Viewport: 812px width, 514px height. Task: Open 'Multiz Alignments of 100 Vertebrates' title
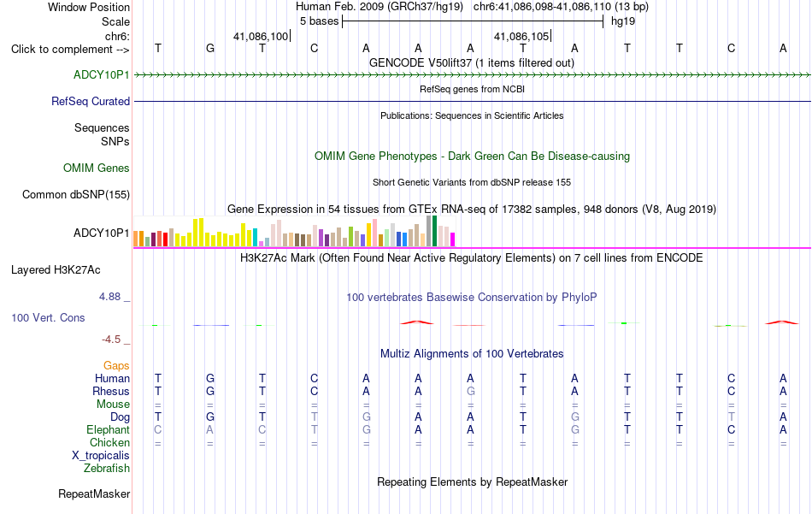pyautogui.click(x=472, y=354)
